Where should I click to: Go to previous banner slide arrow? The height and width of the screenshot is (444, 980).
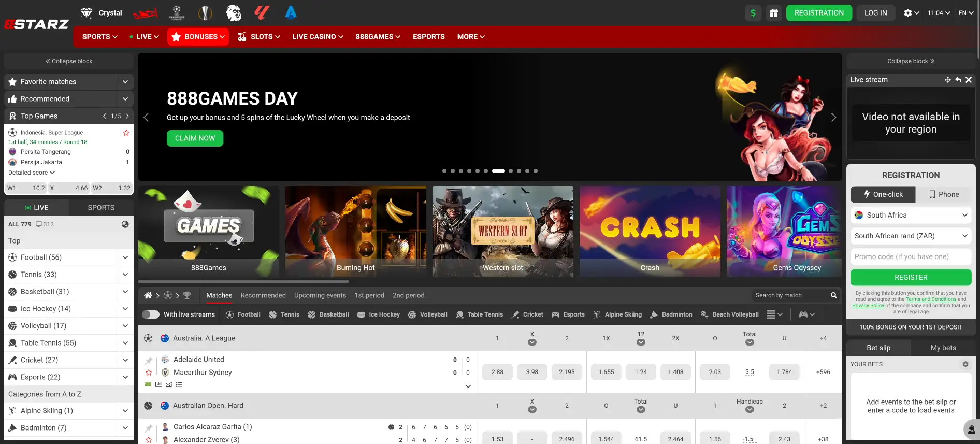coord(146,118)
